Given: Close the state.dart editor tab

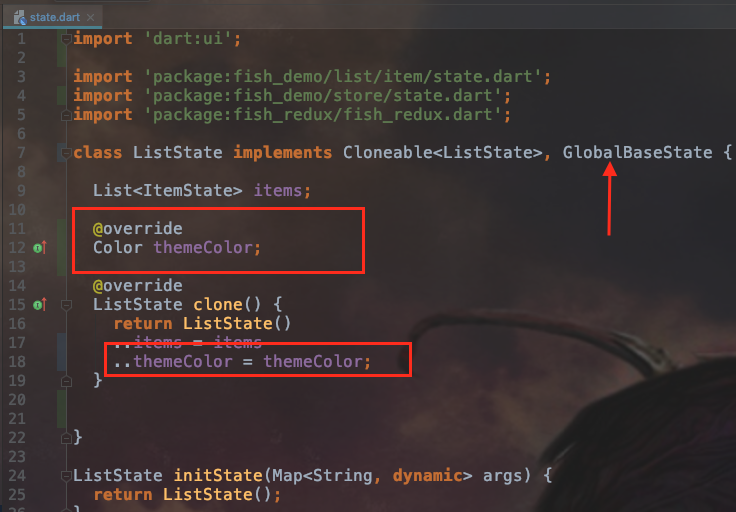Looking at the screenshot, I should (x=91, y=17).
